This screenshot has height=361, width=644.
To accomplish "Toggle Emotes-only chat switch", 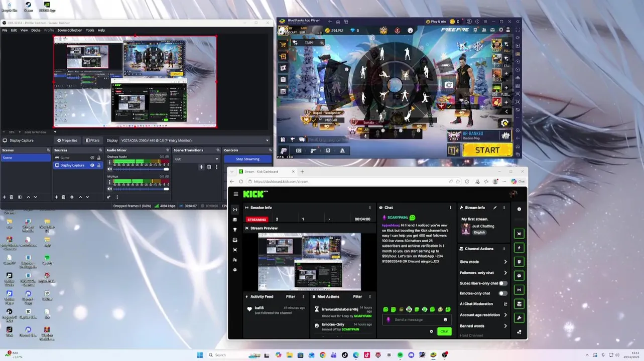I will coord(502,293).
